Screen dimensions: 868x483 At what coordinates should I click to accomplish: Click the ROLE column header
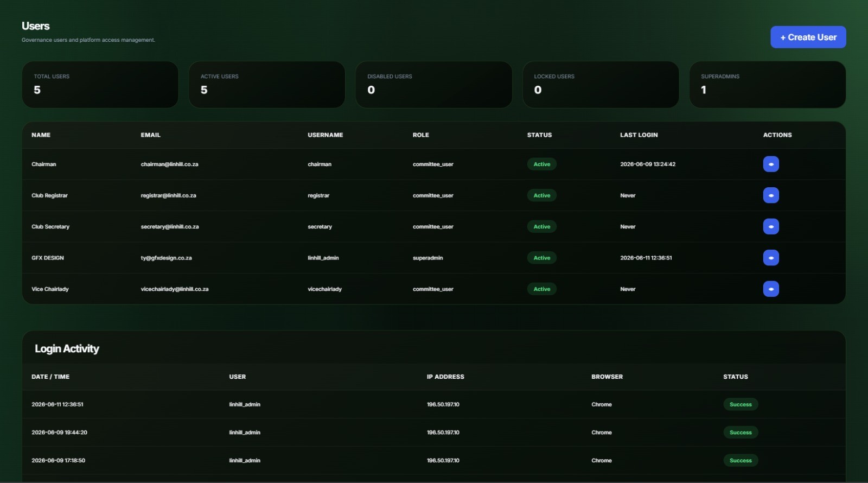[x=421, y=135]
